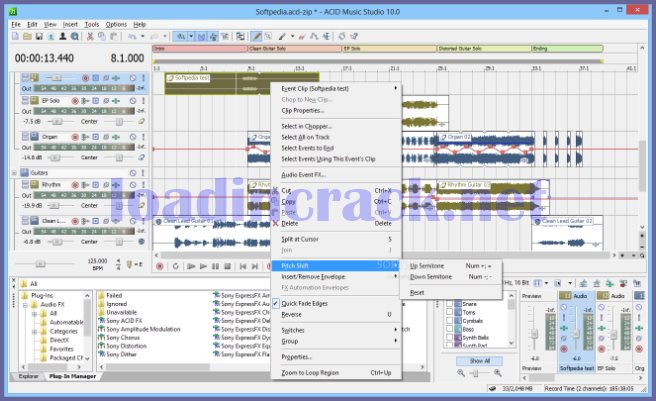Viewport: 656px width, 401px height.
Task: Switch to the Explorer tab
Action: [x=28, y=376]
